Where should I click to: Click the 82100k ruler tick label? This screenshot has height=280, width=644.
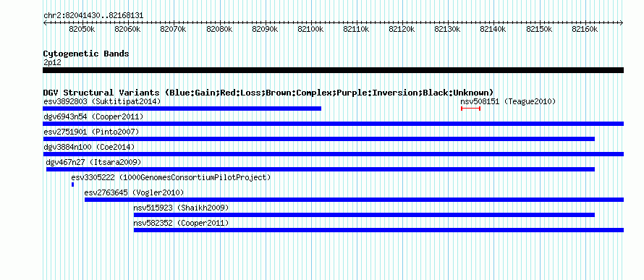pos(310,29)
